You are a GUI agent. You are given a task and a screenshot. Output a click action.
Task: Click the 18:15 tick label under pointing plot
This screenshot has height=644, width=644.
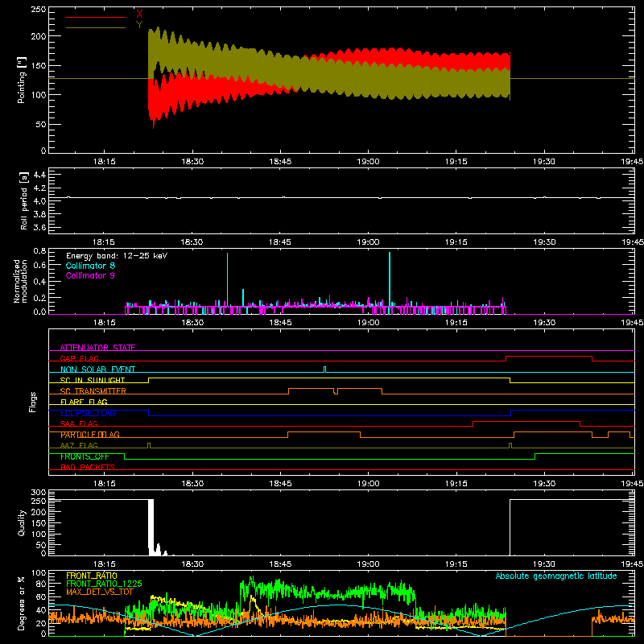coord(105,162)
